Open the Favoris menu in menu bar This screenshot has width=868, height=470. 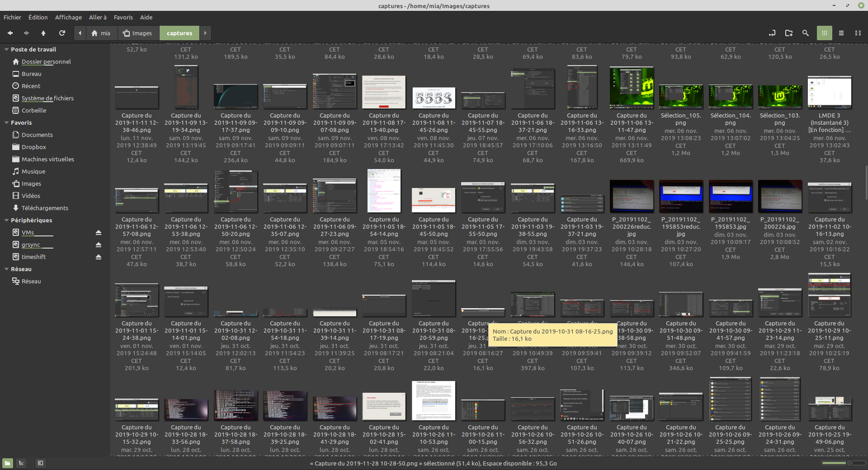123,17
